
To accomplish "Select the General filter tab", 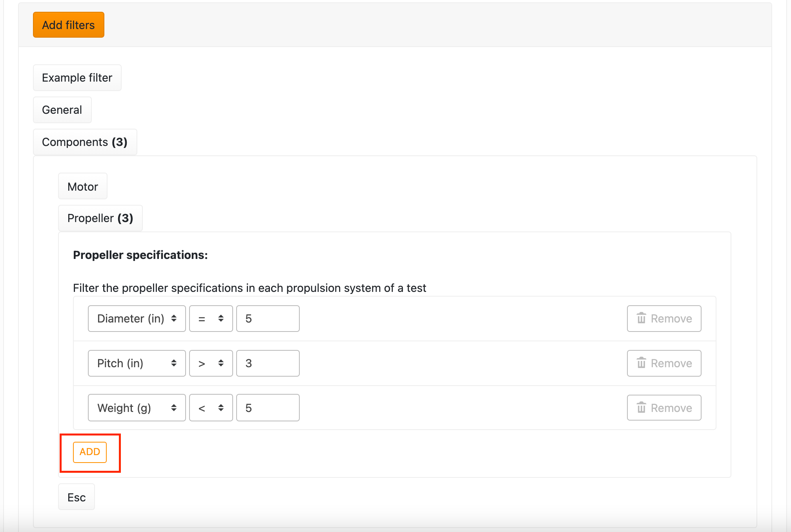I will coord(62,110).
